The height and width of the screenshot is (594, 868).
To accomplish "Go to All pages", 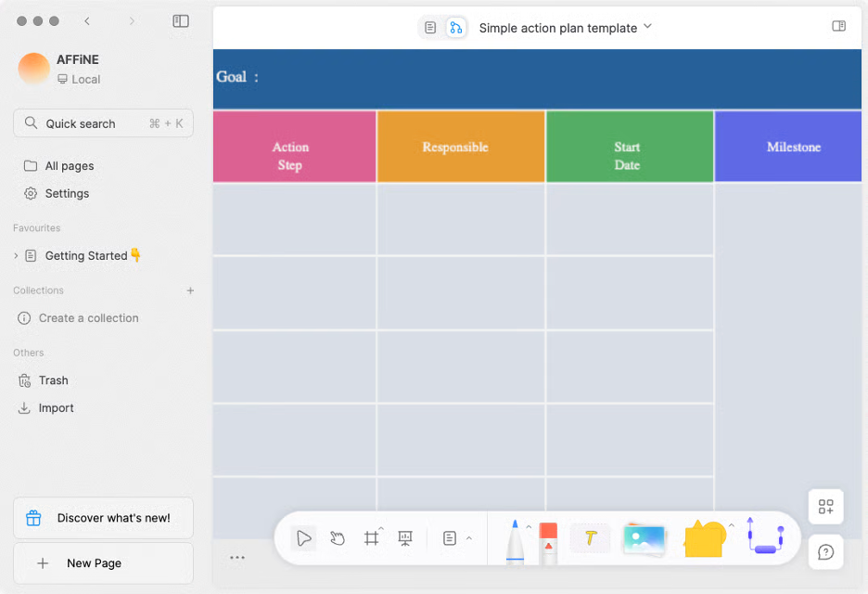I will tap(68, 165).
